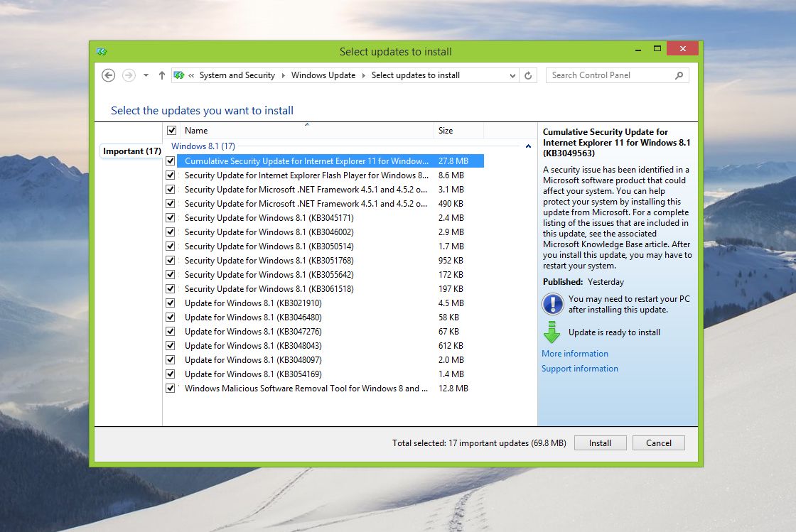
Task: Uncheck Update for Windows 8.1 KB3021910 checkbox
Action: coord(171,303)
